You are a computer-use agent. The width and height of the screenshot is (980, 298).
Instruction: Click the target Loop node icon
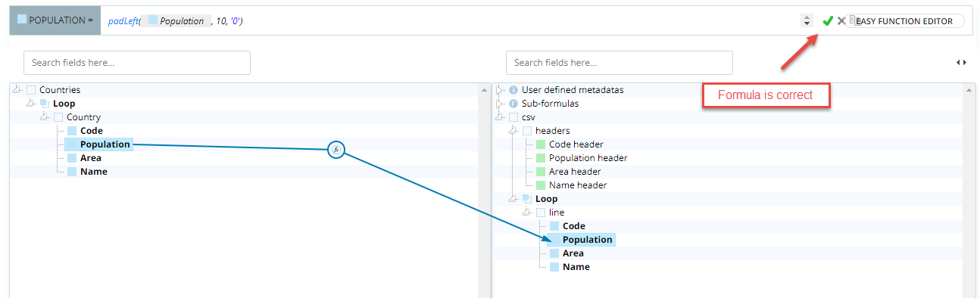click(527, 199)
